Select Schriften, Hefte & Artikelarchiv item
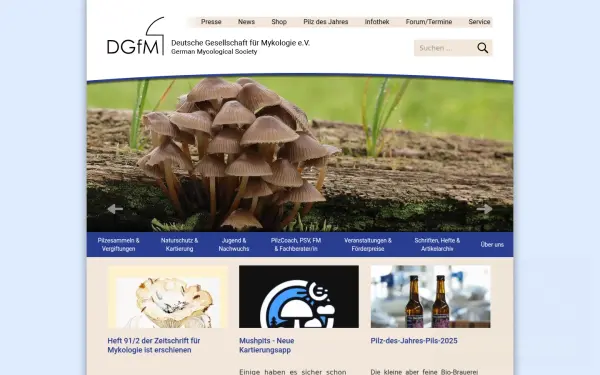This screenshot has width=600, height=375. pos(437,245)
